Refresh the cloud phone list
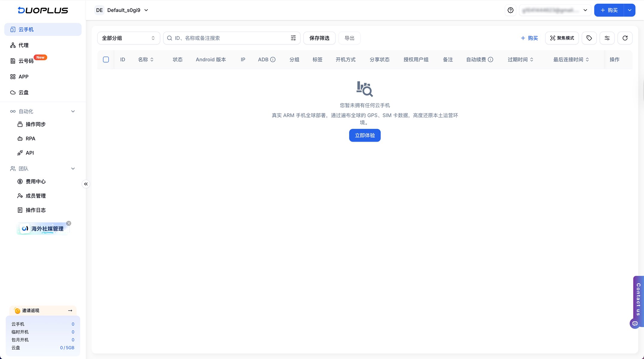This screenshot has height=359, width=644. [625, 38]
